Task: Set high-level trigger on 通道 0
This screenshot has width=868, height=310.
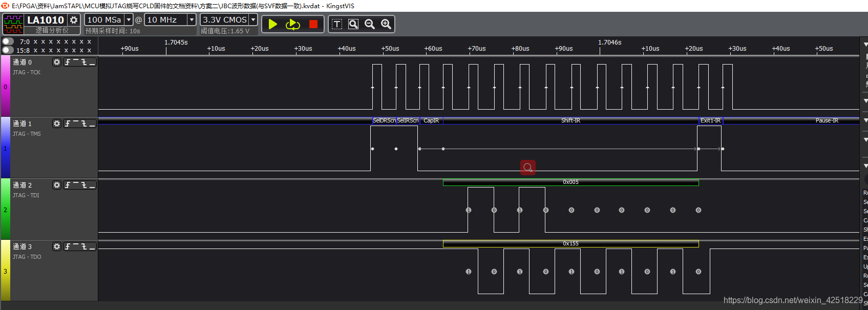Action: [x=76, y=62]
